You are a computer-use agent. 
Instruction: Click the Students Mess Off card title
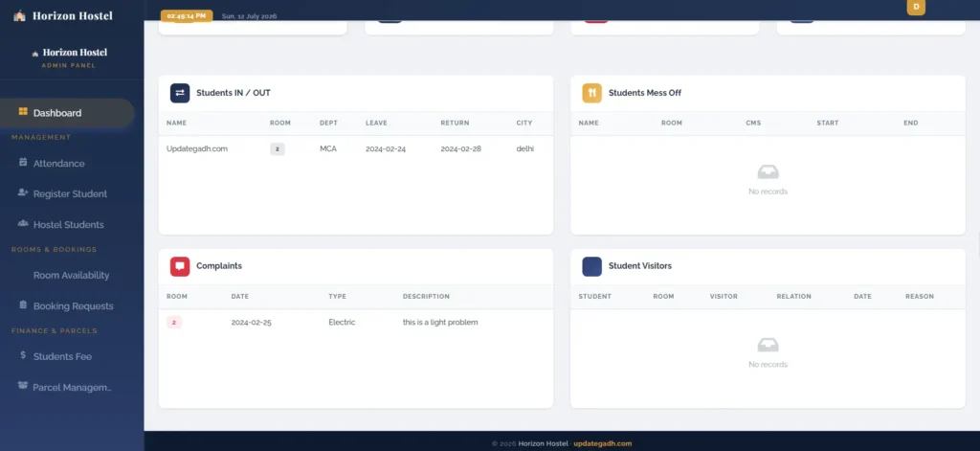coord(645,93)
